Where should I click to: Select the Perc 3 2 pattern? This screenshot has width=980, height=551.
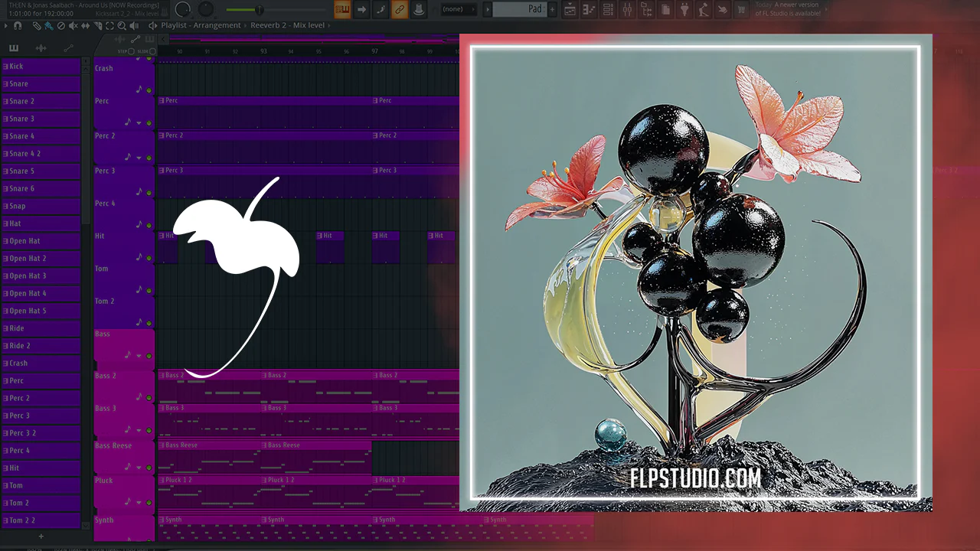41,433
